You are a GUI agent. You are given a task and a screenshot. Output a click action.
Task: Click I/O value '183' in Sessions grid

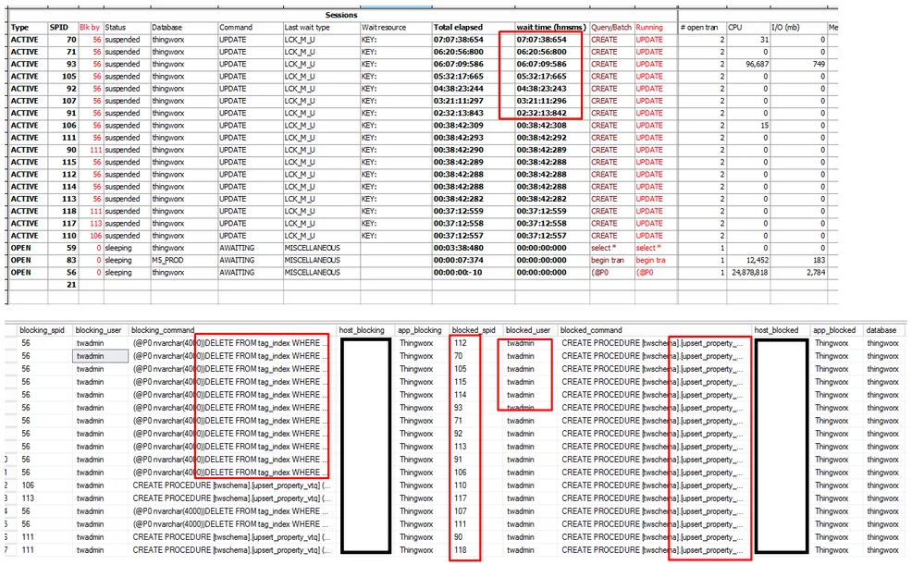click(819, 260)
